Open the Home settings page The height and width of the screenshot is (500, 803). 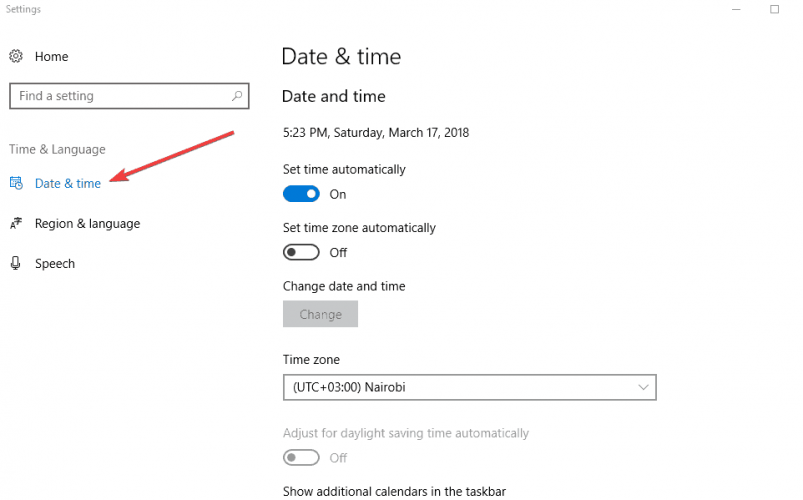51,56
